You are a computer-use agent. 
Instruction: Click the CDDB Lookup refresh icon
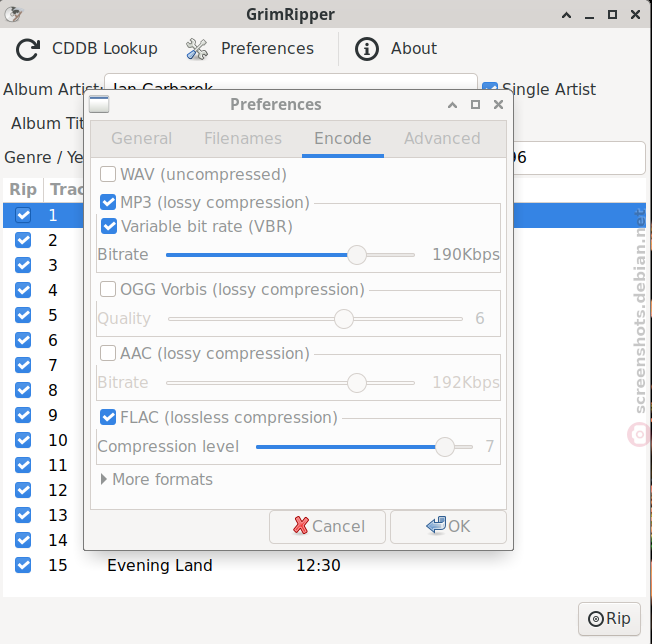pos(28,49)
